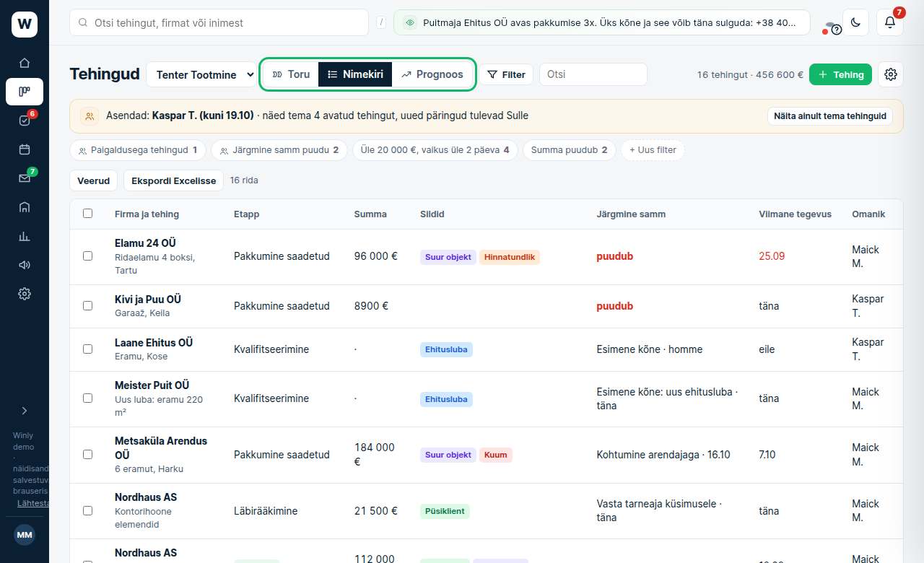This screenshot has width=924, height=563.
Task: Switch to Toru view
Action: point(291,74)
